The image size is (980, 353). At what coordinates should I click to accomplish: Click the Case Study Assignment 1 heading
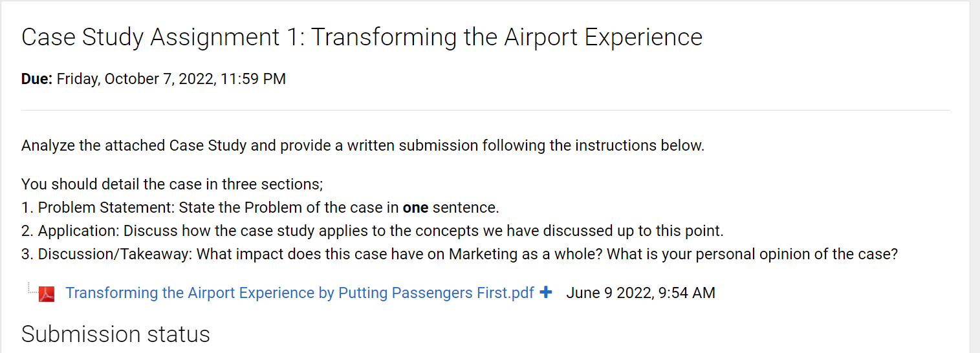pyautogui.click(x=362, y=37)
